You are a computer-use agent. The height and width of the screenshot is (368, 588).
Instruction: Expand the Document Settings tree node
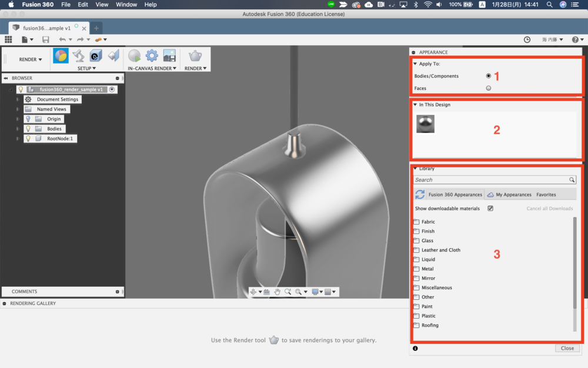18,100
